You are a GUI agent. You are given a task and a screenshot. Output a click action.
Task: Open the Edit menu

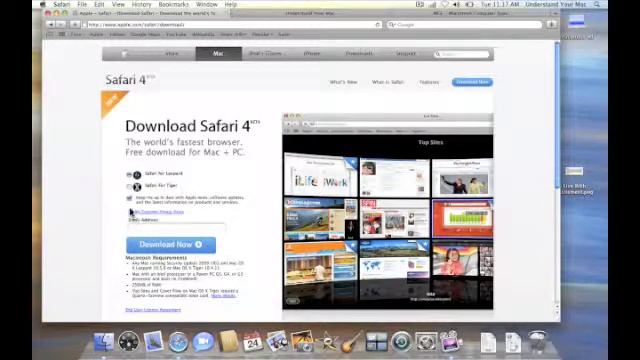[99, 4]
